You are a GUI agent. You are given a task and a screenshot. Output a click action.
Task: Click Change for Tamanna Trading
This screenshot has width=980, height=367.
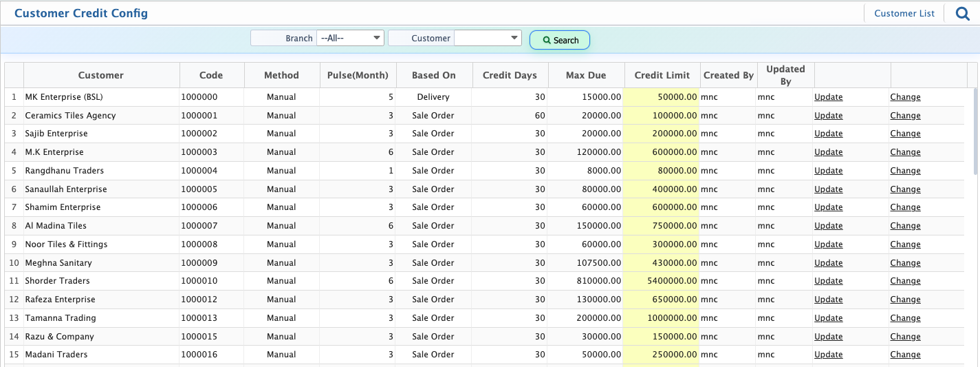(x=905, y=318)
